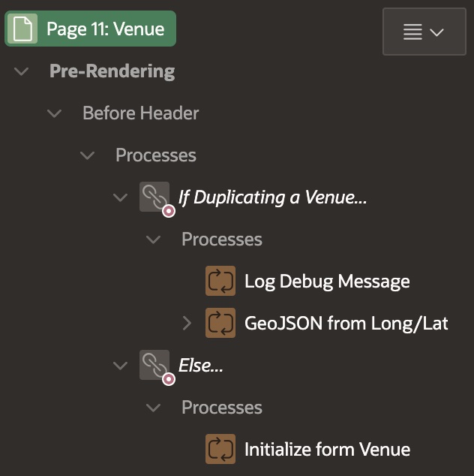Screen dimensions: 474x476
Task: Select the Initialize form Venue process
Action: click(x=327, y=450)
